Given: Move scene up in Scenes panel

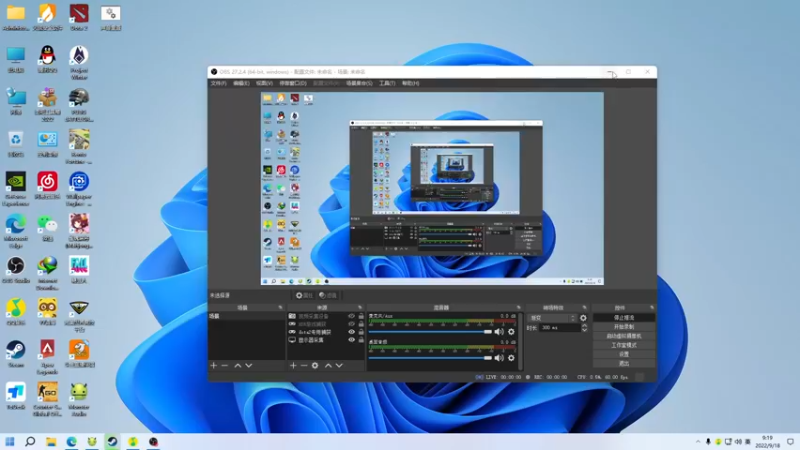Looking at the screenshot, I should 238,365.
